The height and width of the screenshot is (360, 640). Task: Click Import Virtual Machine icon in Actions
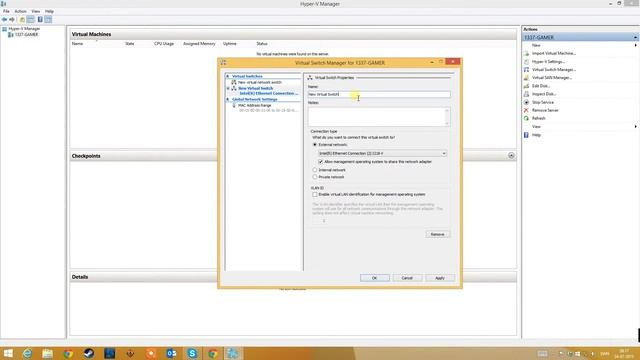[x=526, y=53]
